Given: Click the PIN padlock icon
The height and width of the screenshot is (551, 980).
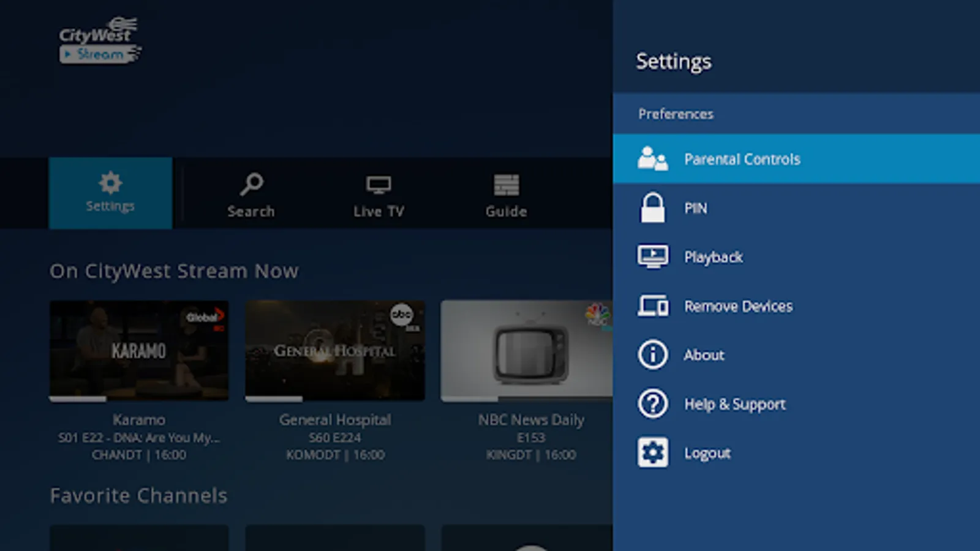Looking at the screenshot, I should click(652, 208).
